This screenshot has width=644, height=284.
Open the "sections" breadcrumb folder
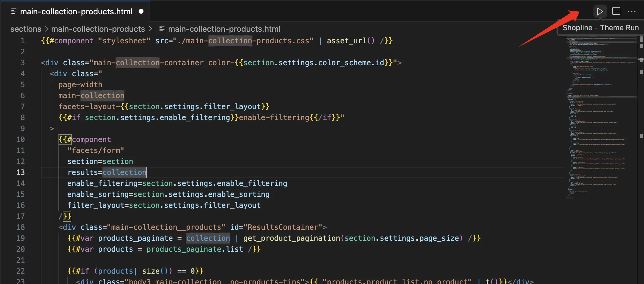coord(26,29)
